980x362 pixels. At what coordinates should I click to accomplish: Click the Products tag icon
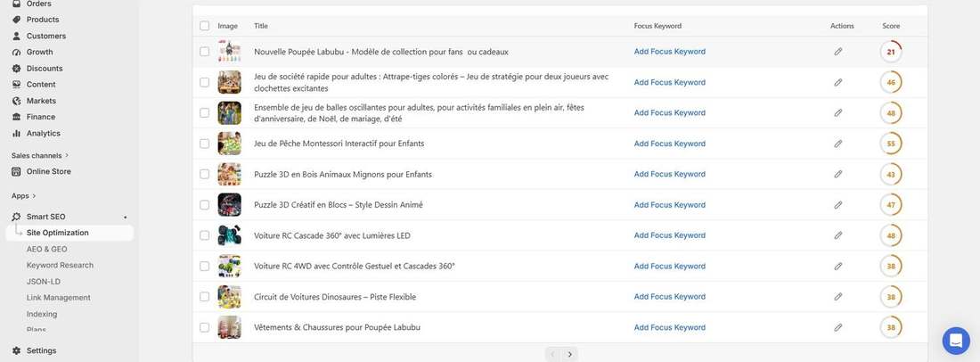[x=16, y=20]
